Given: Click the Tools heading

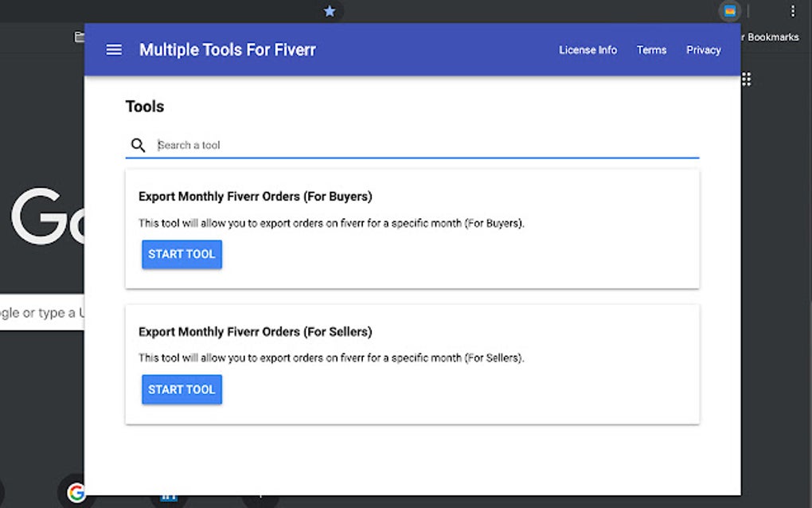Looking at the screenshot, I should pyautogui.click(x=145, y=107).
